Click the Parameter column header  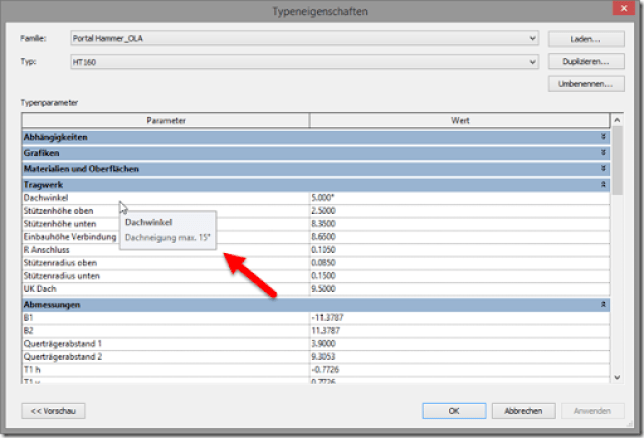coord(166,120)
